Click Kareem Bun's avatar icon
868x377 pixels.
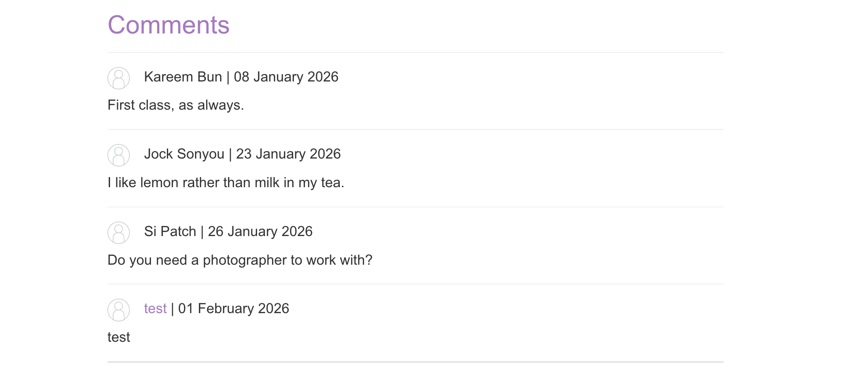118,78
